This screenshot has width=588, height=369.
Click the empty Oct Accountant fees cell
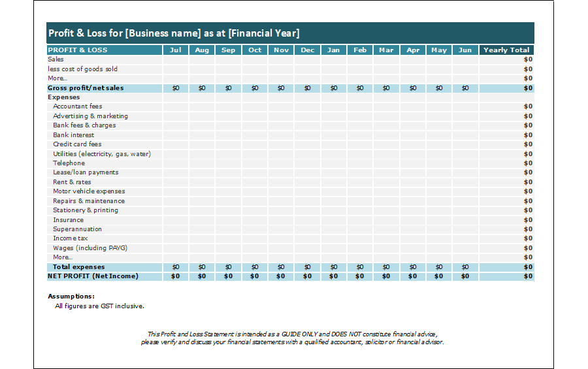[255, 106]
